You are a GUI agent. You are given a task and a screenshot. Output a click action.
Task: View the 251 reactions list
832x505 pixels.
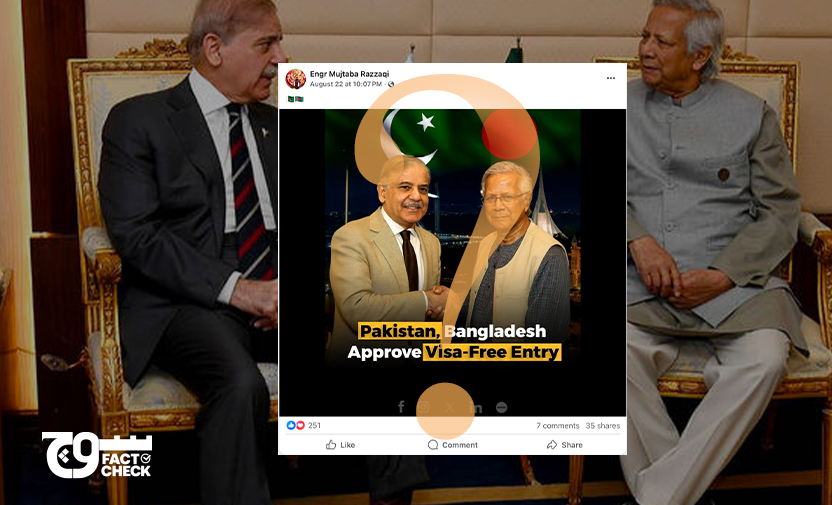[x=314, y=425]
